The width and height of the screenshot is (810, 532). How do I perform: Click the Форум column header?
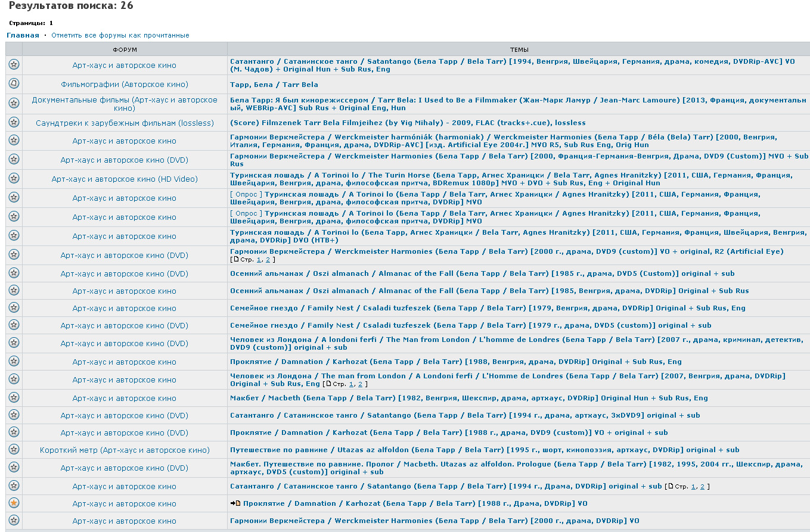[x=125, y=49]
